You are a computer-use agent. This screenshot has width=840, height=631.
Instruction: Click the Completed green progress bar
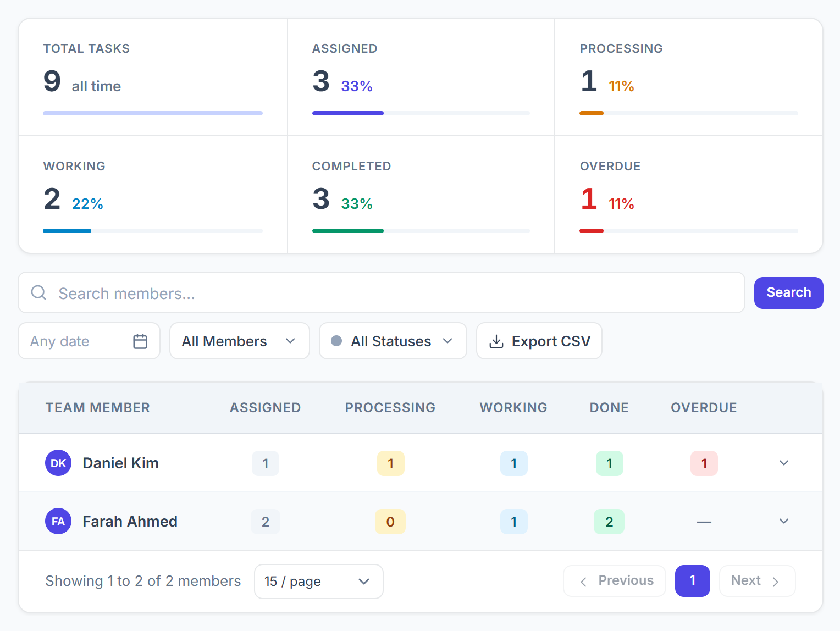pos(348,231)
